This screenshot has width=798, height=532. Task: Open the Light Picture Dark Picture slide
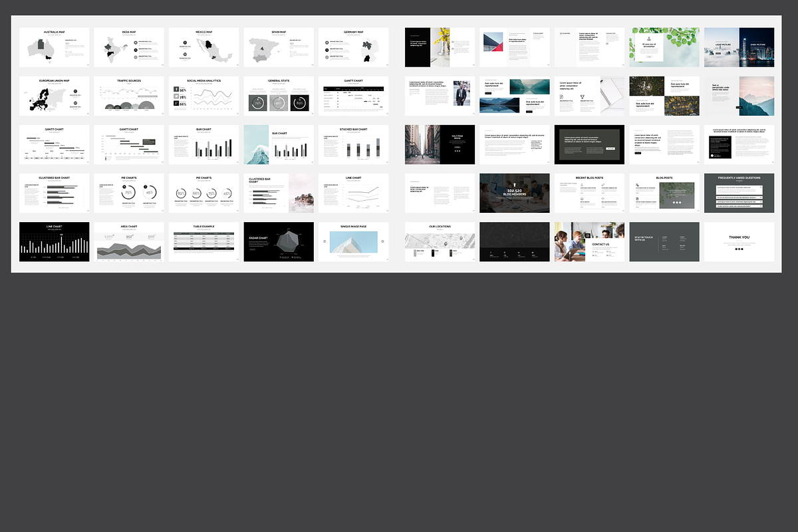(739, 47)
